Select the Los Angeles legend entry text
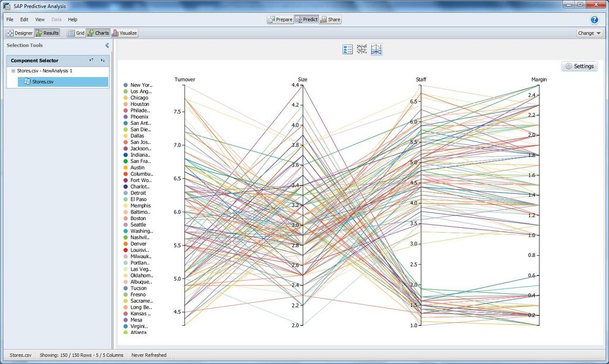This screenshot has width=609, height=364. point(141,92)
